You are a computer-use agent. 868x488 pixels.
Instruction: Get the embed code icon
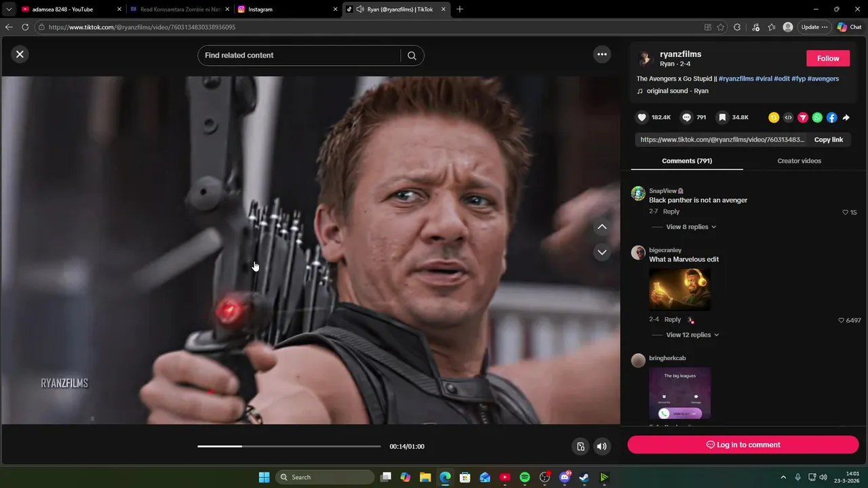[788, 117]
